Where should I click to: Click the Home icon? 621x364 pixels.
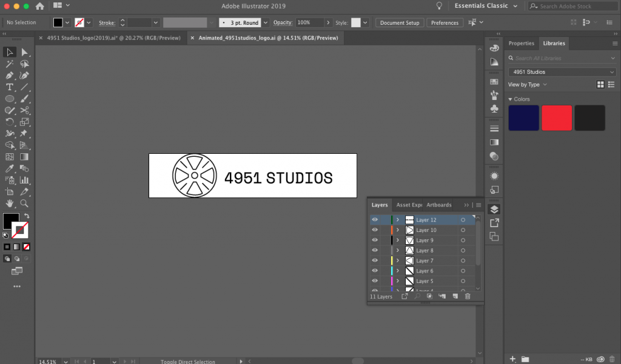pyautogui.click(x=39, y=6)
